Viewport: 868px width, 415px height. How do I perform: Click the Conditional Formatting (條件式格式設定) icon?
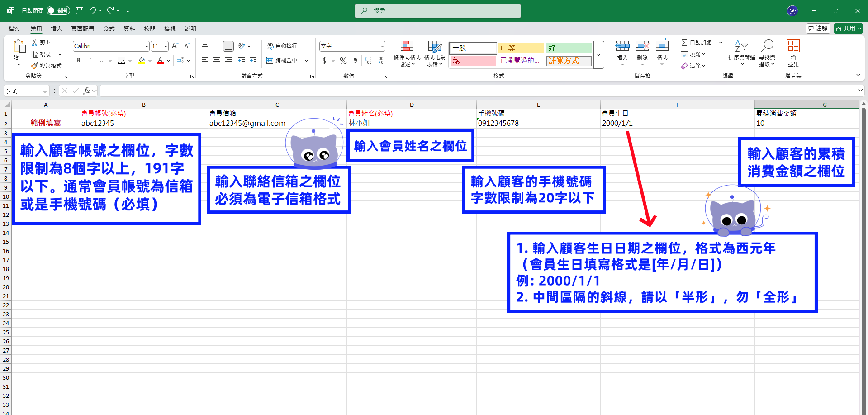[x=407, y=47]
